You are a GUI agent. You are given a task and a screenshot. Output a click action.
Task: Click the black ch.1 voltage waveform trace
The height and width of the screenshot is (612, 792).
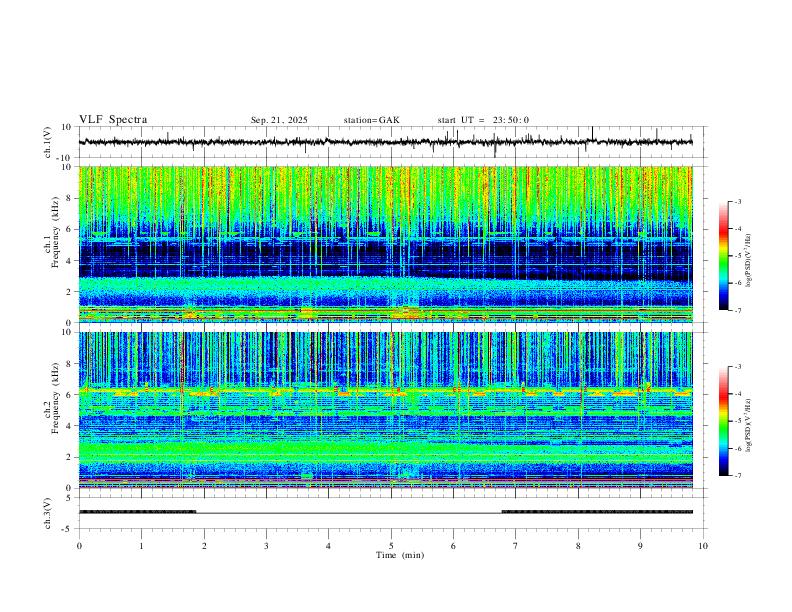tap(300, 142)
